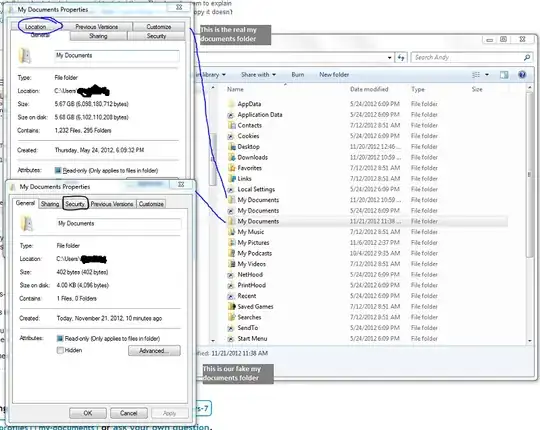Click the My Videos folder icon
Viewport: 540px width, 430px height.
coord(231,264)
